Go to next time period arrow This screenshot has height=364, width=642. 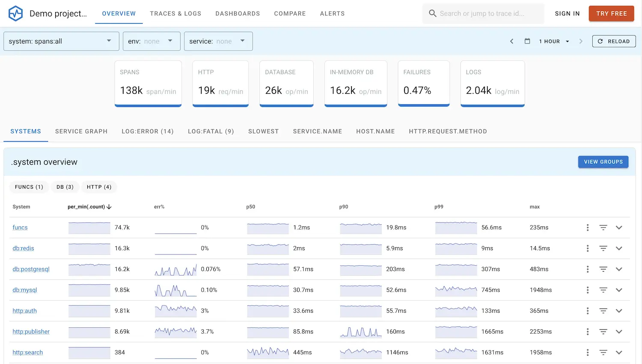(x=581, y=41)
